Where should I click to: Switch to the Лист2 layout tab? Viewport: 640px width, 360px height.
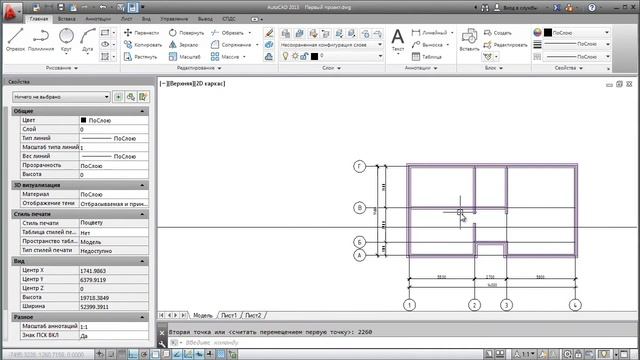tap(253, 316)
